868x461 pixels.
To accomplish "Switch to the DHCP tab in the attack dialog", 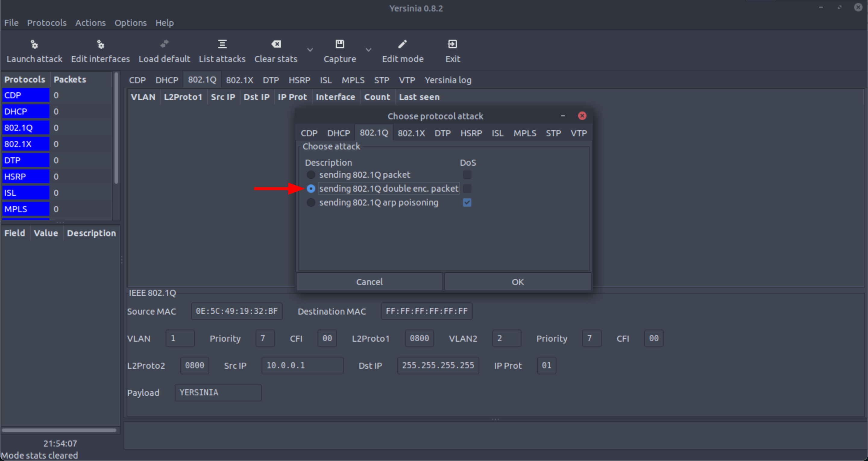I will click(338, 133).
